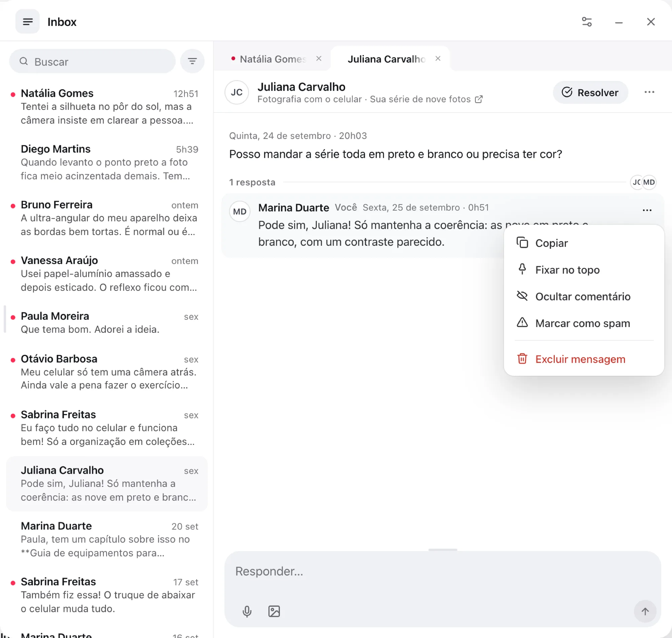Viewport: 672px width, 638px height.
Task: Open the sidebar menu icon beside Inbox
Action: pyautogui.click(x=28, y=22)
